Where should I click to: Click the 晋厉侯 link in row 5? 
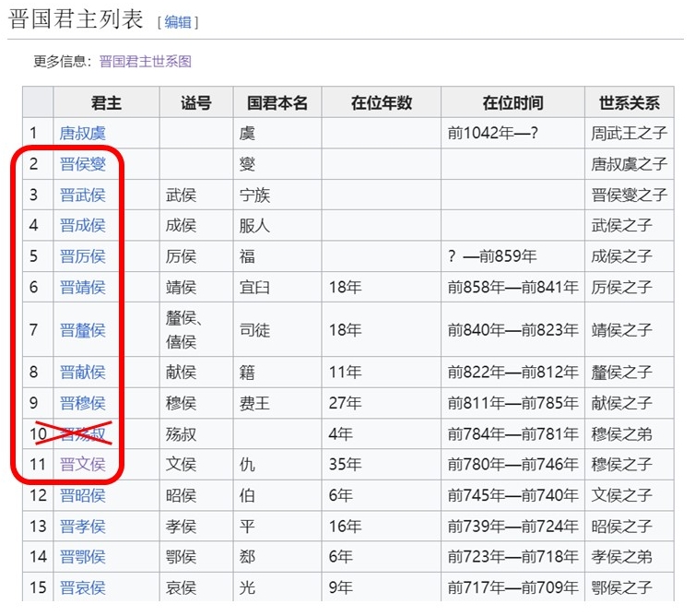coord(83,256)
